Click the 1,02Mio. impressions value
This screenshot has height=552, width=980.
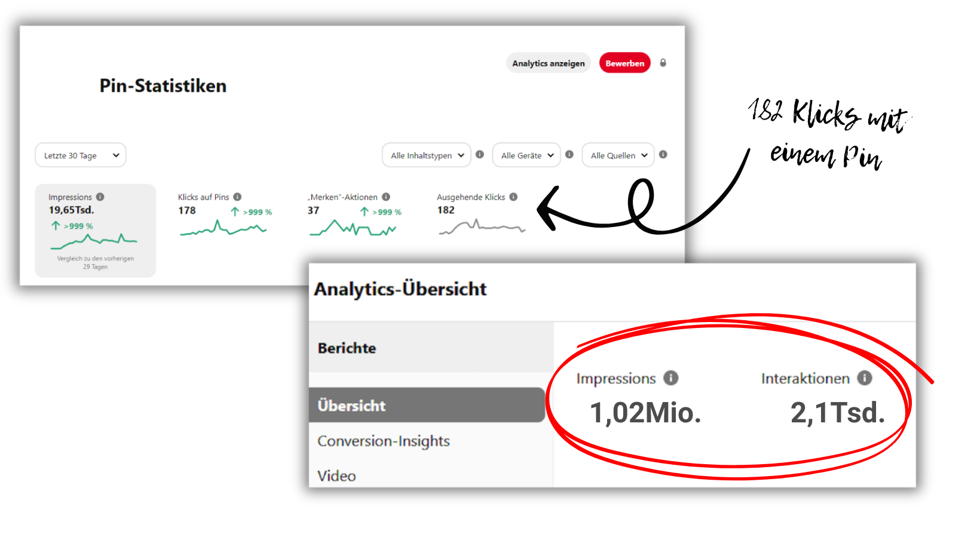click(645, 413)
